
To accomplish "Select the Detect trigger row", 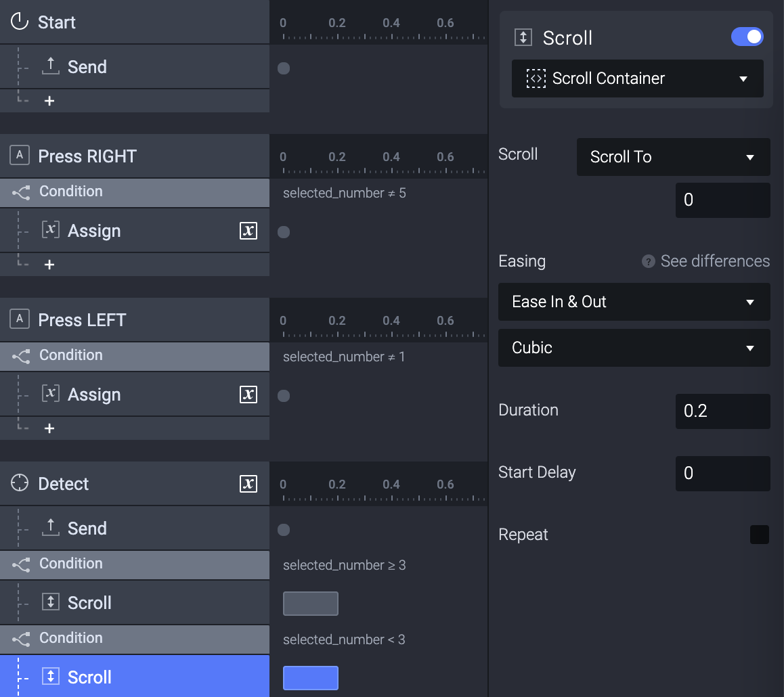I will pos(135,484).
